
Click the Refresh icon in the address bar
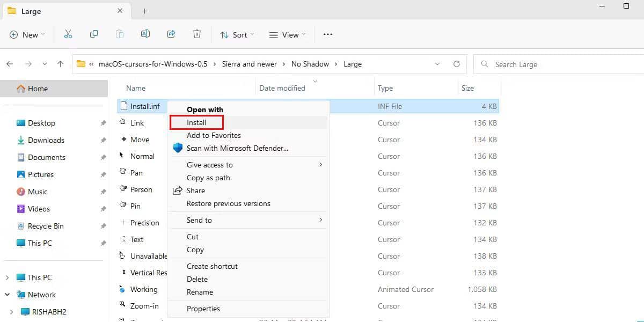[457, 64]
